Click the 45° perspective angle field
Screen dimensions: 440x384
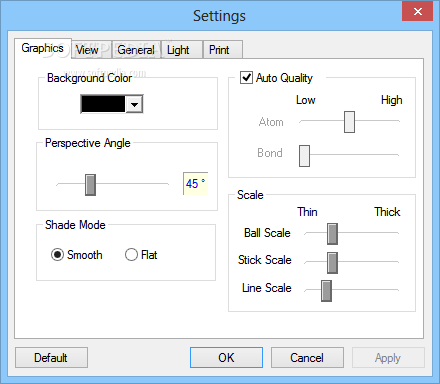pos(196,184)
